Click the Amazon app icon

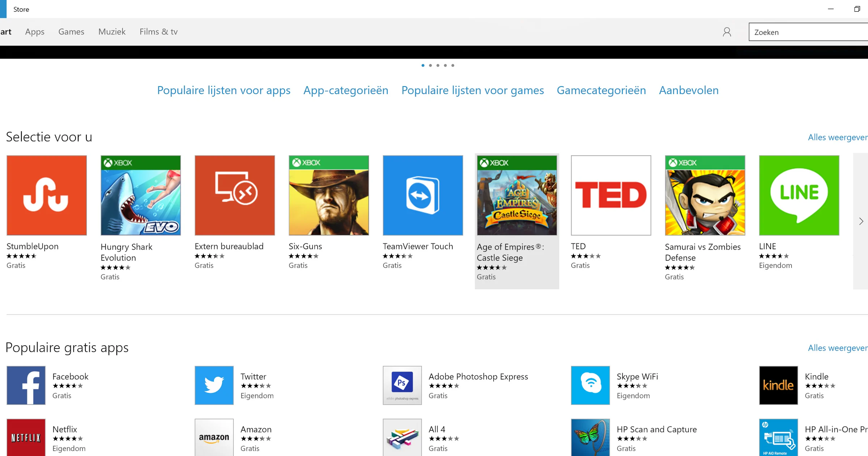coord(214,437)
